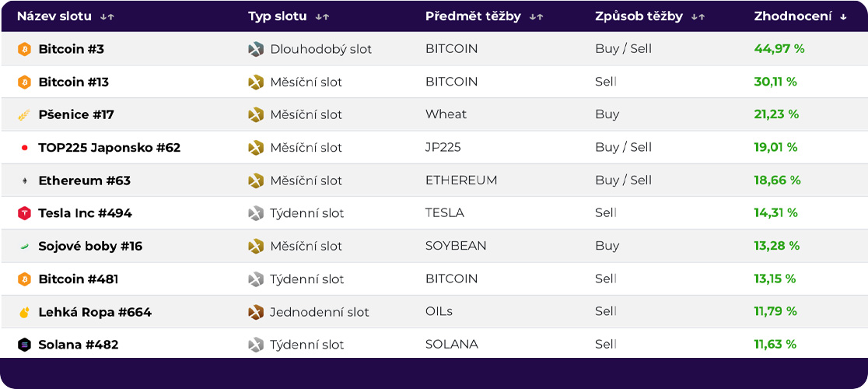Toggle Zhodnocení descending sort arrow
868x389 pixels.
tap(843, 17)
